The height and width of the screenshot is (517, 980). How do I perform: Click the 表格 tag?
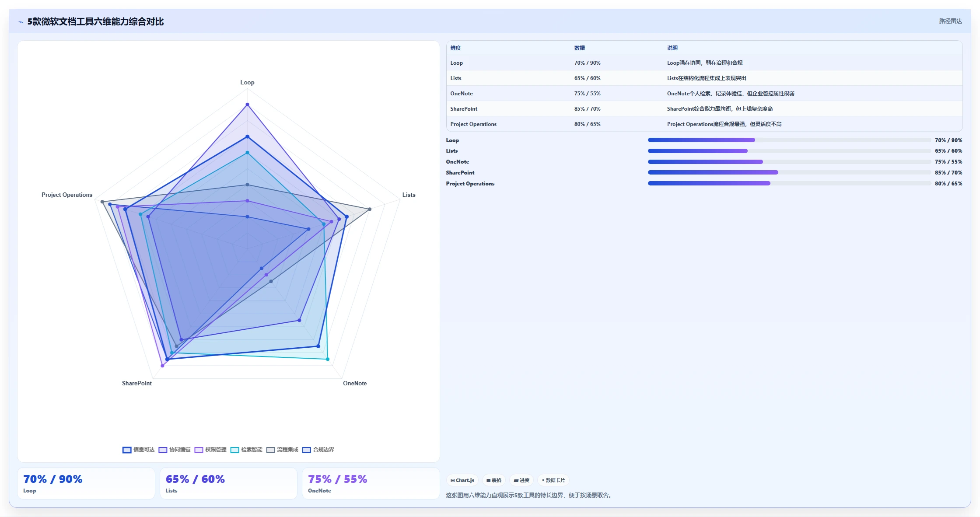[494, 480]
